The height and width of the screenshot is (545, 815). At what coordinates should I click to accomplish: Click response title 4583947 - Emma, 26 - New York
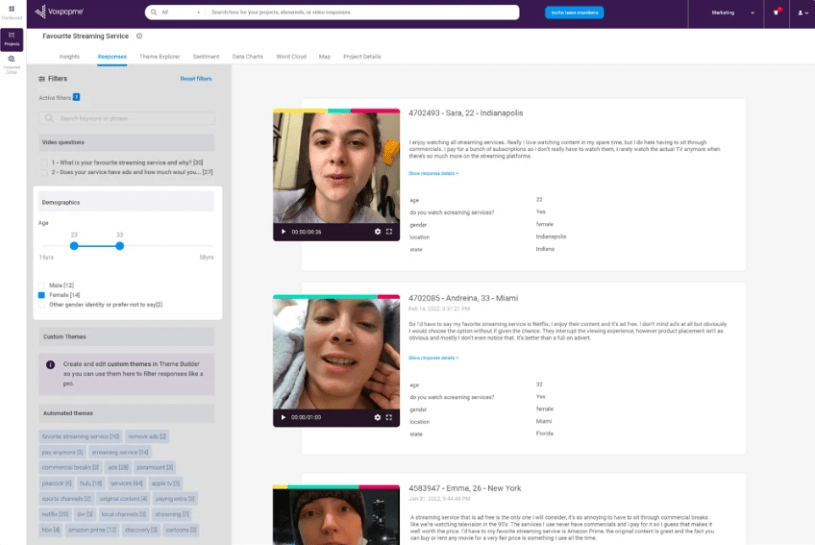pyautogui.click(x=465, y=488)
